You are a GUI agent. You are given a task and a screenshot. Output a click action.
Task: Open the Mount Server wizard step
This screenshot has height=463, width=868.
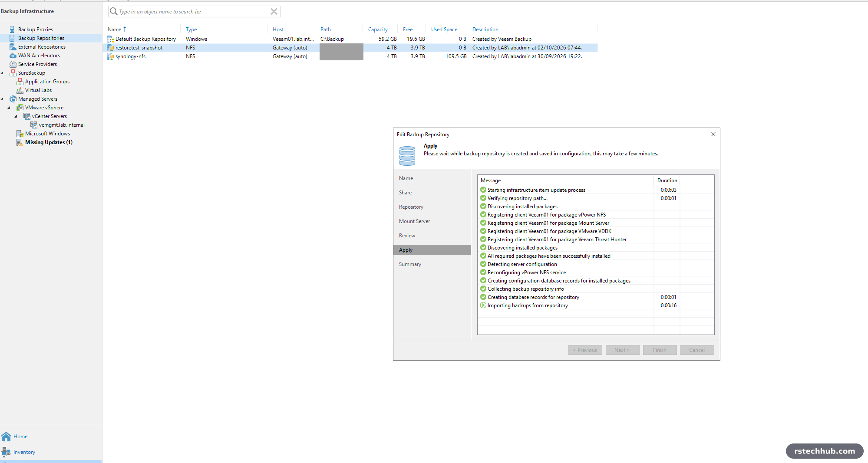[x=415, y=221]
